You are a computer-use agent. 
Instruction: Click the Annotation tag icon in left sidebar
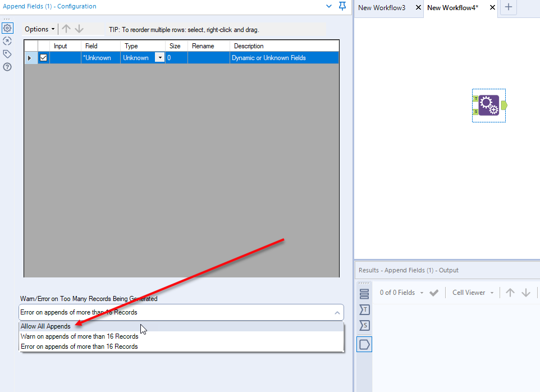tap(7, 53)
